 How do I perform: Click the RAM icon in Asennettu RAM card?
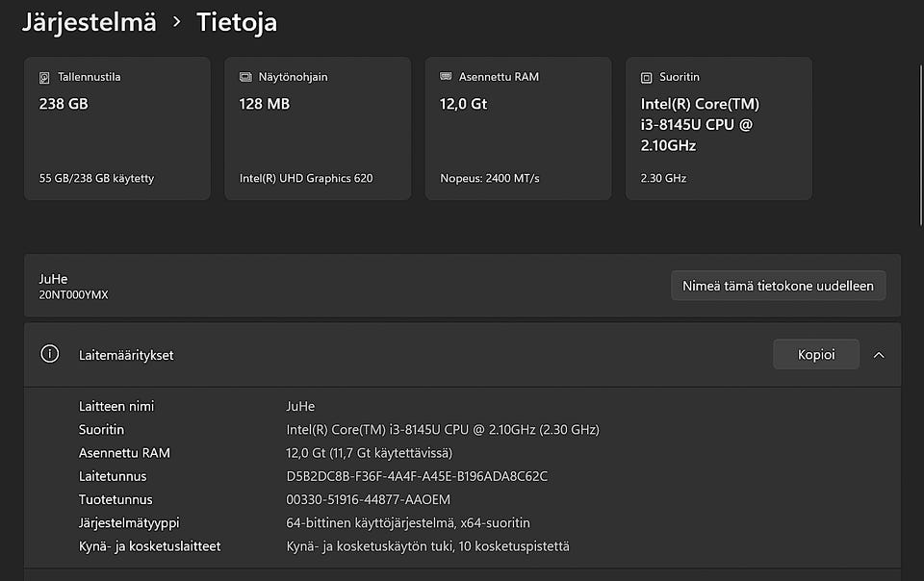pos(446,77)
